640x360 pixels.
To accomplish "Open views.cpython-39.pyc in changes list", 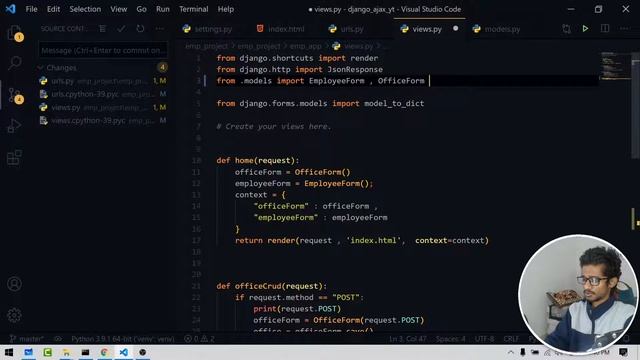I will click(x=102, y=120).
